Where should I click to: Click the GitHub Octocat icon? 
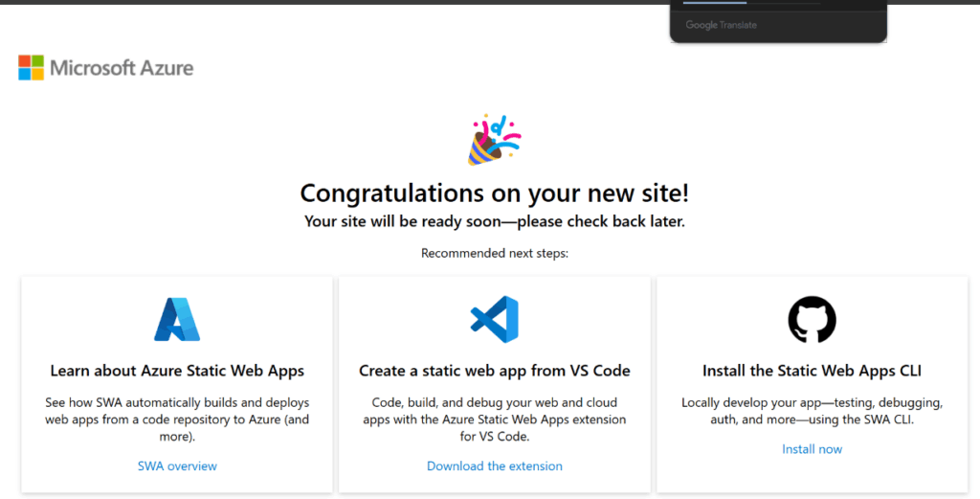tap(812, 320)
